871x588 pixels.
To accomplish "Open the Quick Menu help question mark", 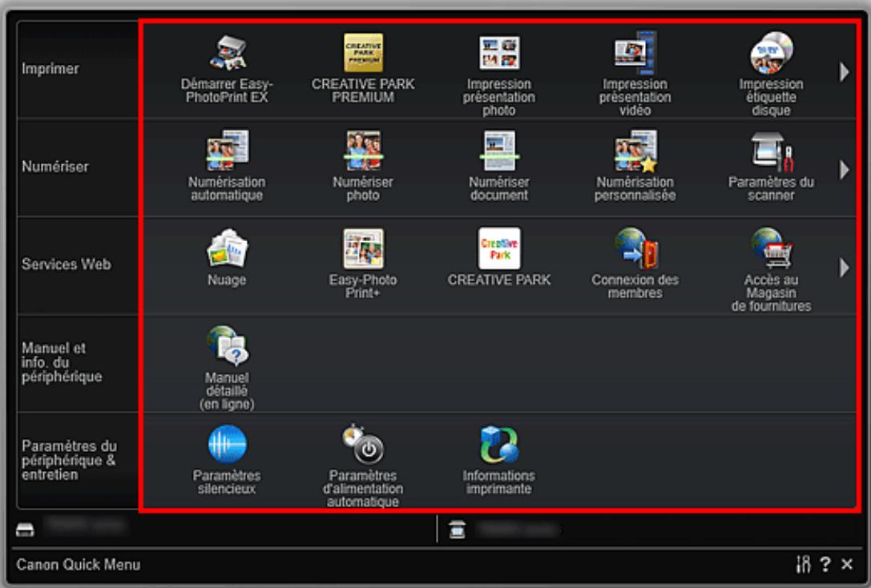I will tap(825, 564).
